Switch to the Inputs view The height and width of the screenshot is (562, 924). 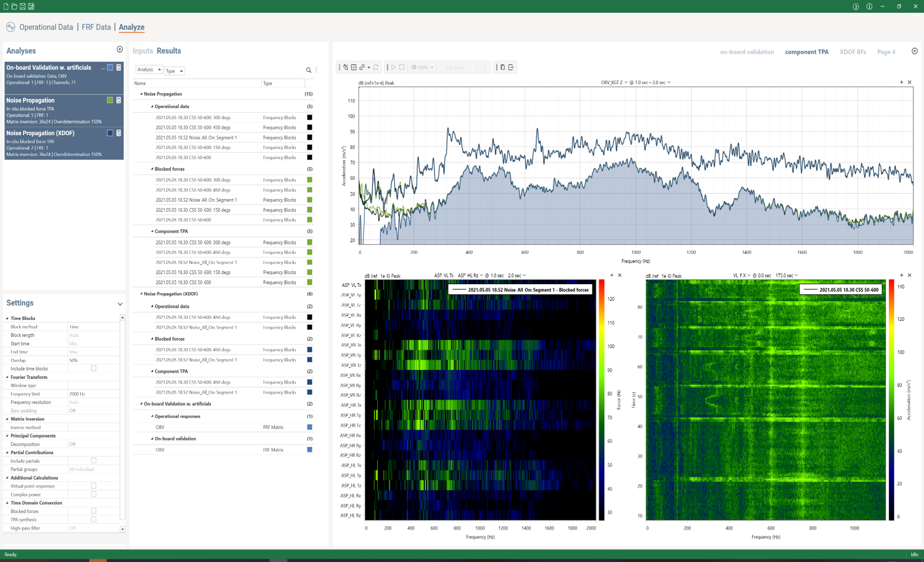pos(142,51)
